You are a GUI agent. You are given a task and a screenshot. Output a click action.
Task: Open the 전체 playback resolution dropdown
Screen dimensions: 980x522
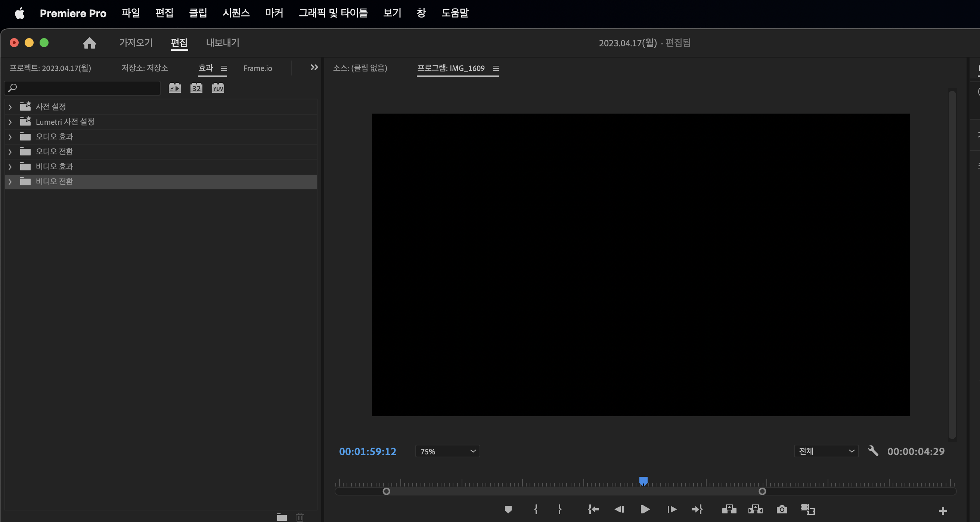click(826, 451)
